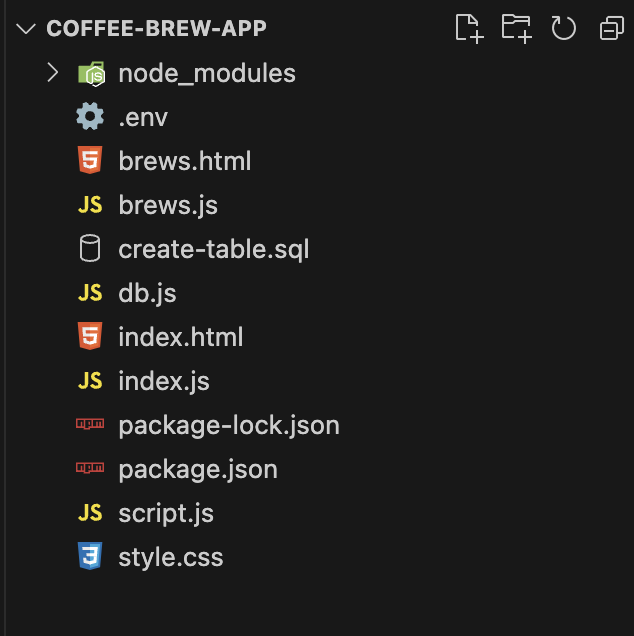
Task: Select package-lock.json
Action: (x=229, y=425)
